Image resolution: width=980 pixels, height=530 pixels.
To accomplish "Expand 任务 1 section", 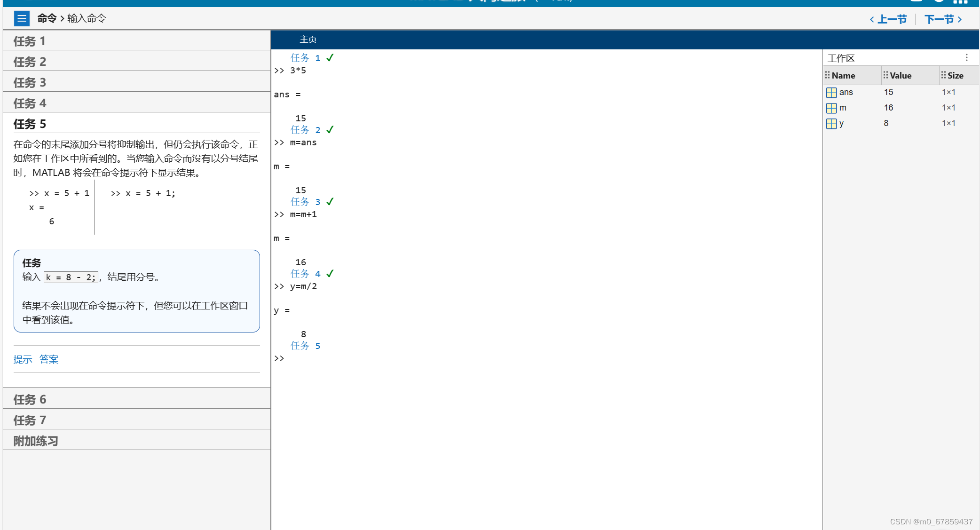I will point(30,41).
